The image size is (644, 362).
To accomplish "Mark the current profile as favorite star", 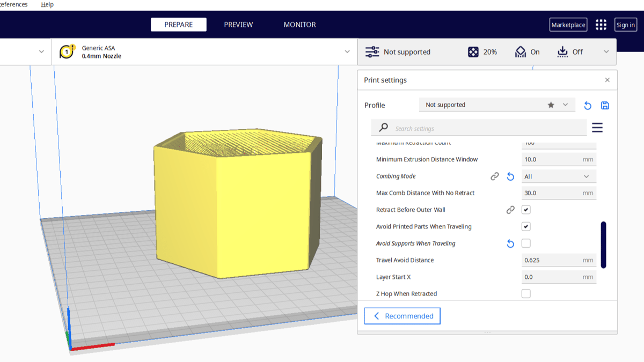I will tap(551, 105).
